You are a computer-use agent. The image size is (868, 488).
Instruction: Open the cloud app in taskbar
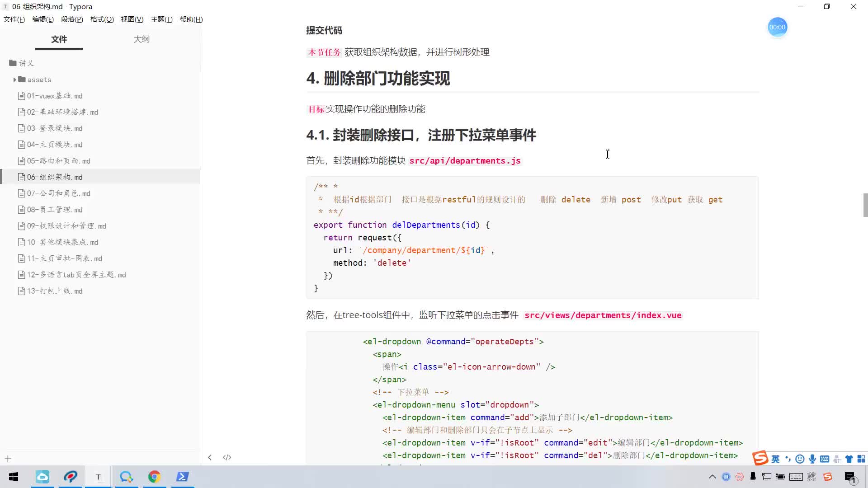click(42, 477)
